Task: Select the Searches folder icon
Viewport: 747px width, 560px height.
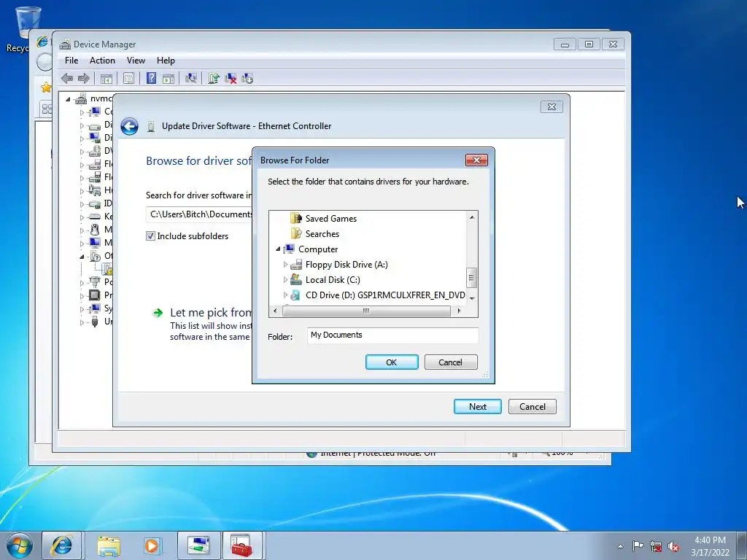Action: point(296,234)
